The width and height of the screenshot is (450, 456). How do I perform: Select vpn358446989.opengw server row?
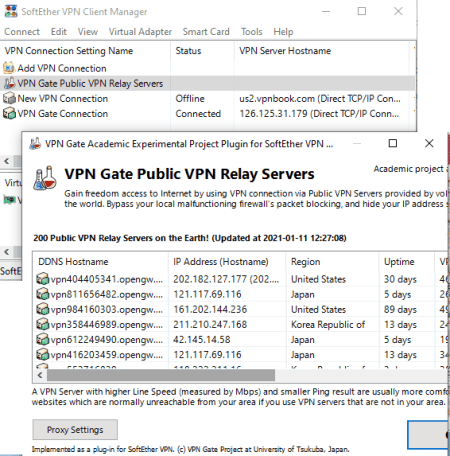pos(240,324)
